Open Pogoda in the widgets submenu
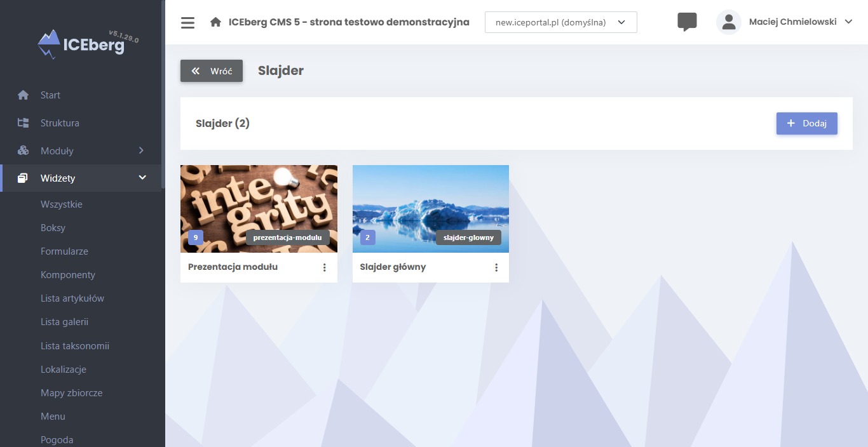868x447 pixels. [x=57, y=440]
